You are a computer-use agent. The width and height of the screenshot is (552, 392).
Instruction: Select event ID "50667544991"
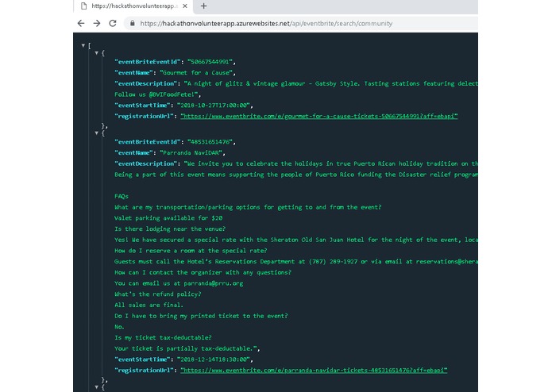[x=210, y=62]
